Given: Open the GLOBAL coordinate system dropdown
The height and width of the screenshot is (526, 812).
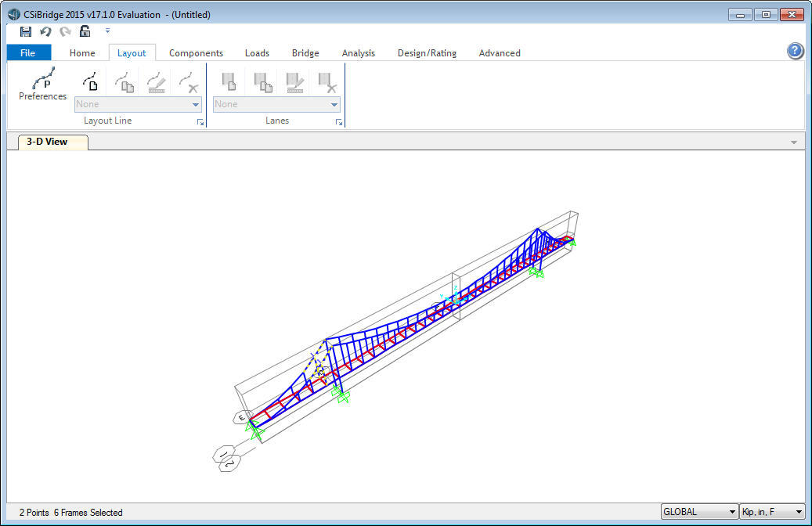Looking at the screenshot, I should [x=699, y=511].
